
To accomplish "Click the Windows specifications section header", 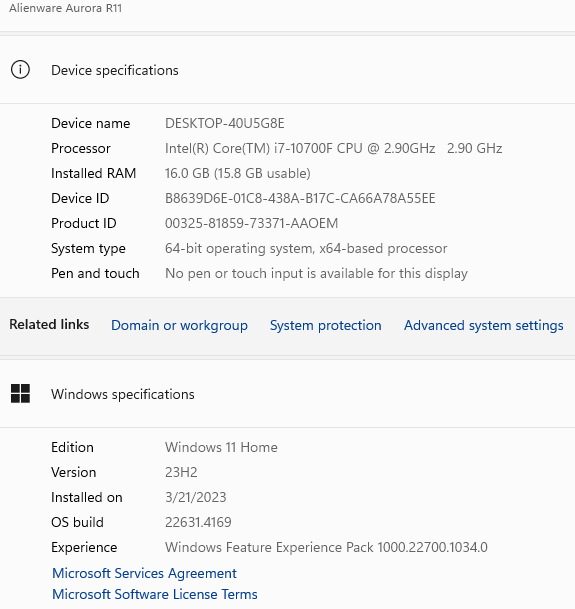I will click(288, 394).
